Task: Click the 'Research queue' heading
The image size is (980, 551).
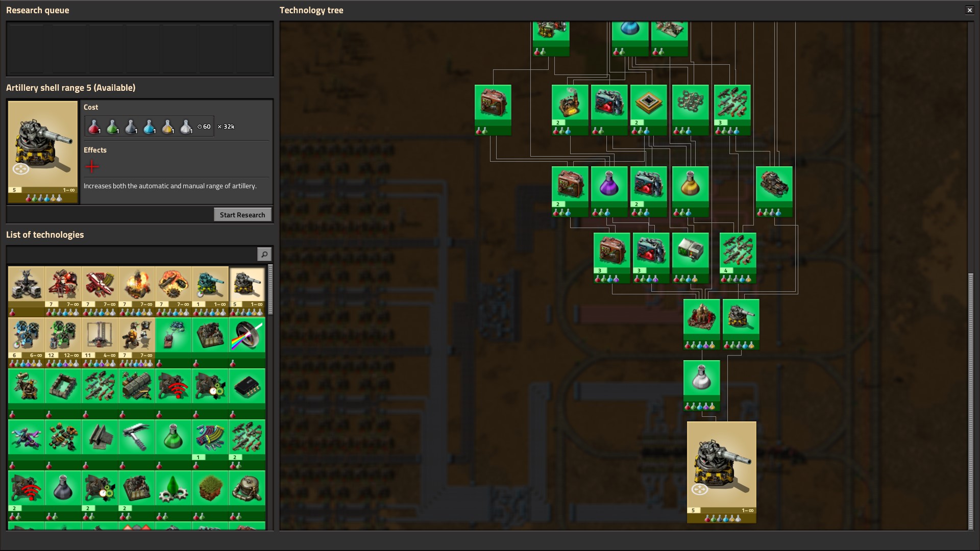Action: click(x=38, y=10)
